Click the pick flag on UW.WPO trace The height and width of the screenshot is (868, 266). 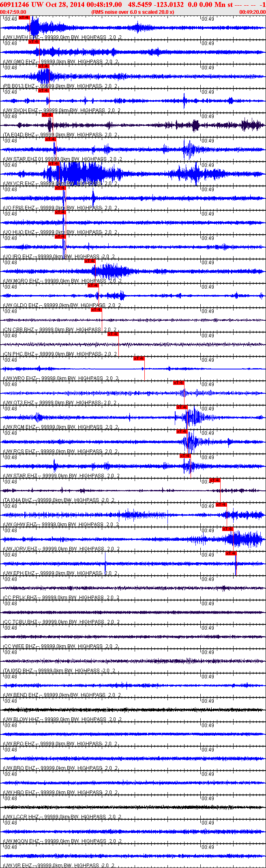139,358
